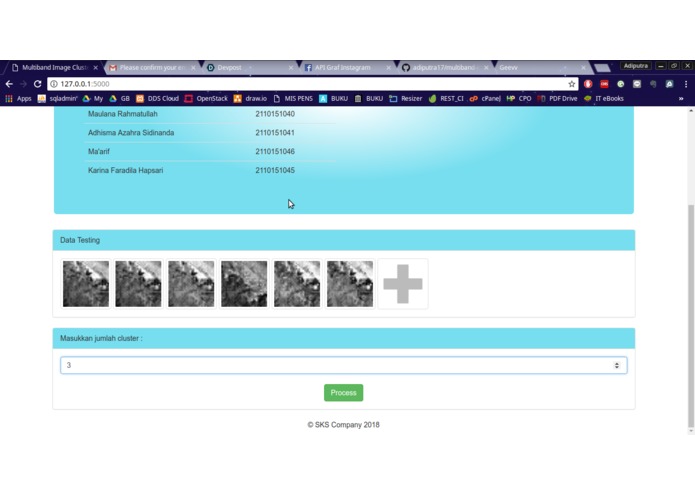Click the name Karina Faradila Hapsari

point(125,170)
